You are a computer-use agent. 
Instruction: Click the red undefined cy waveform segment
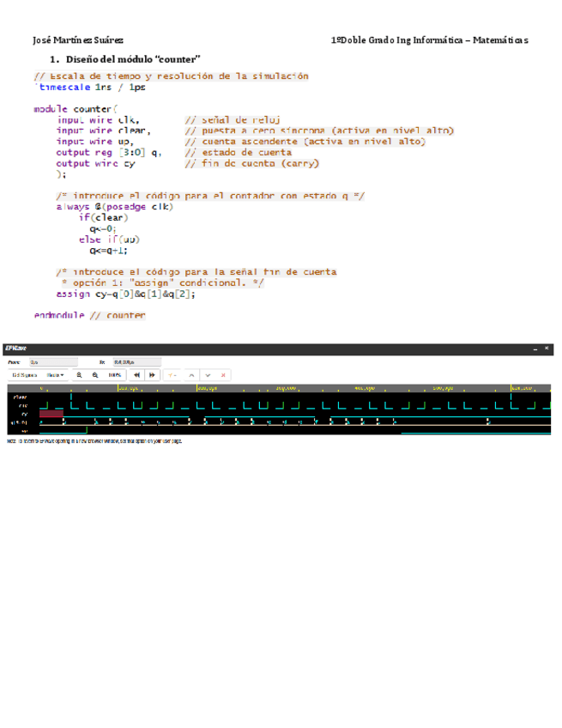tap(51, 414)
